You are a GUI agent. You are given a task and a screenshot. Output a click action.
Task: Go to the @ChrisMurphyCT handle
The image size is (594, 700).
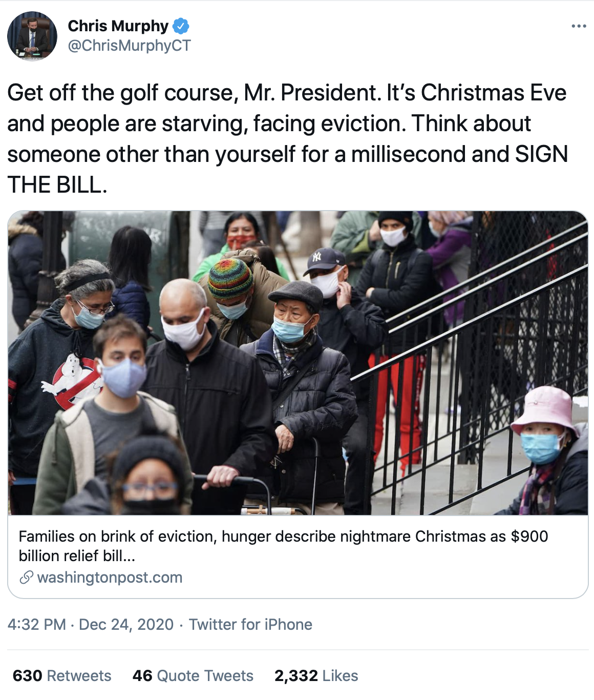click(129, 46)
